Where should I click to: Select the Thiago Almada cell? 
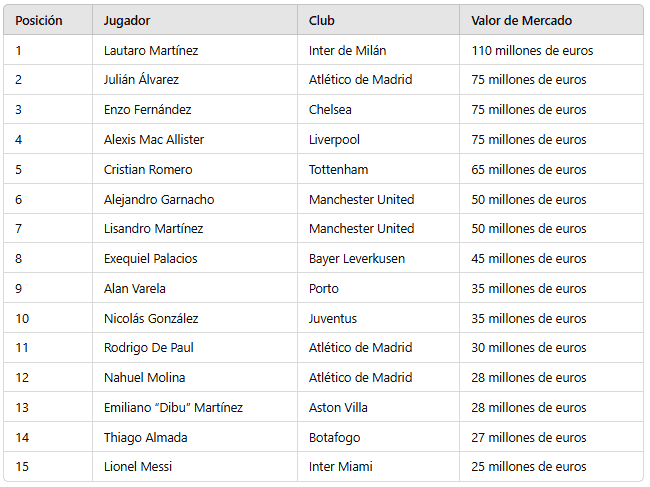pos(146,438)
